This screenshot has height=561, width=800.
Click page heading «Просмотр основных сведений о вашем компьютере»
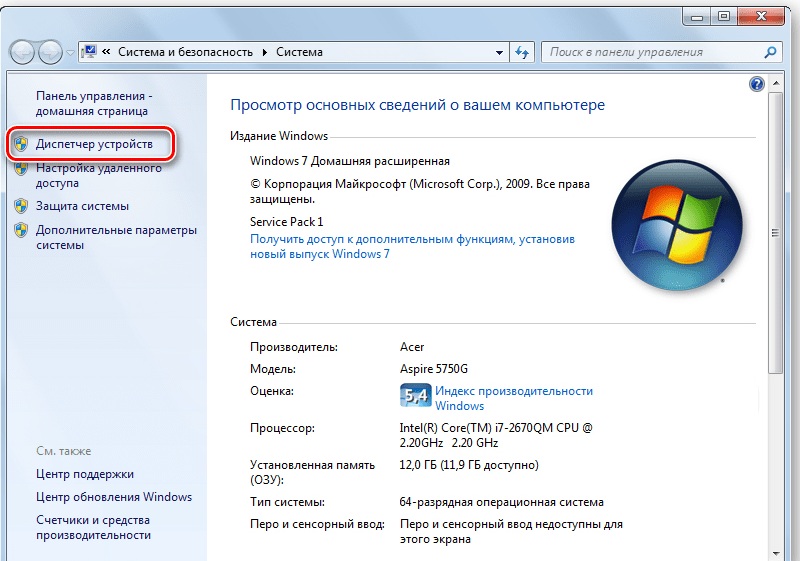pyautogui.click(x=418, y=105)
